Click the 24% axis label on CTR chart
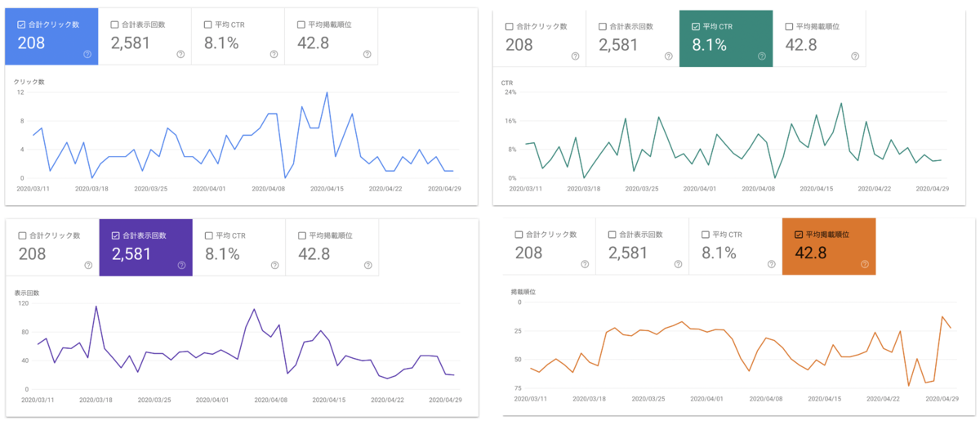Viewport: 980px width, 421px height. (x=510, y=92)
